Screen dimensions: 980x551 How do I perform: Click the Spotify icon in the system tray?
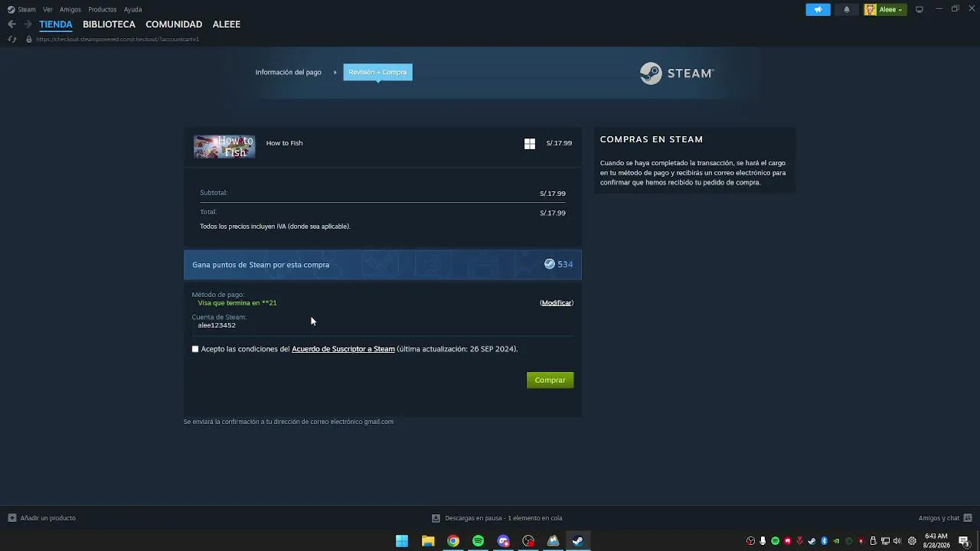click(x=776, y=541)
